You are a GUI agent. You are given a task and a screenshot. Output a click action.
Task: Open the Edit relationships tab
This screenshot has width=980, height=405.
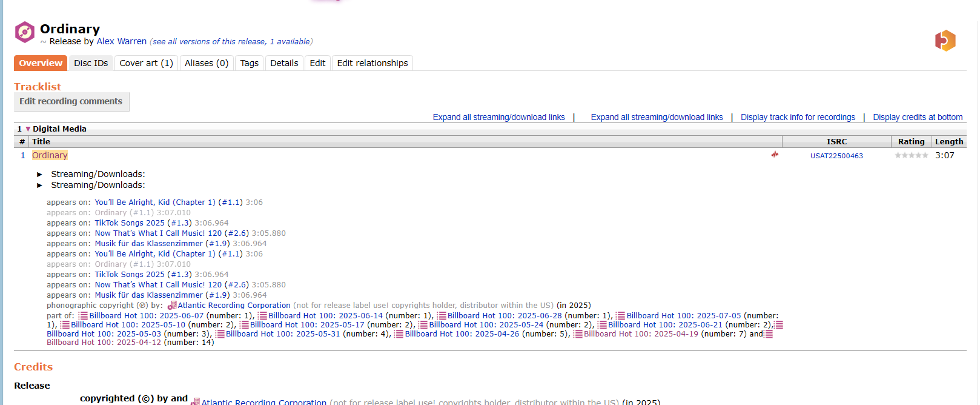click(x=372, y=63)
